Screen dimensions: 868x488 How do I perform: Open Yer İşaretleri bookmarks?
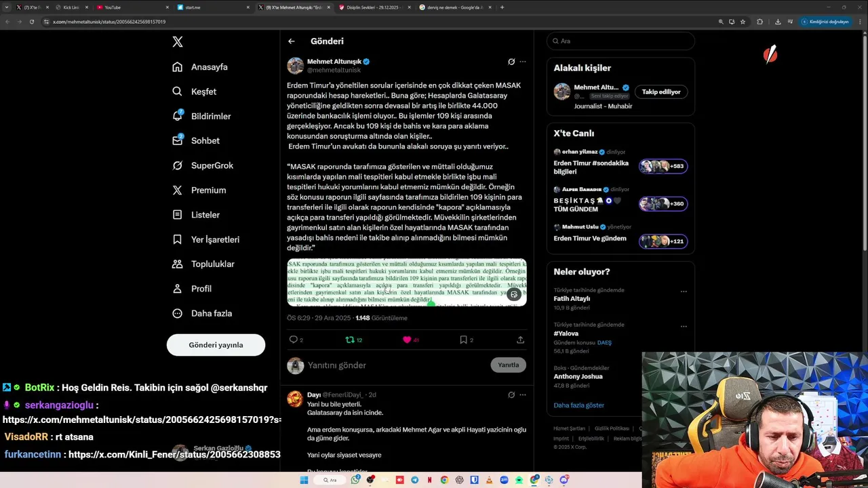point(206,239)
